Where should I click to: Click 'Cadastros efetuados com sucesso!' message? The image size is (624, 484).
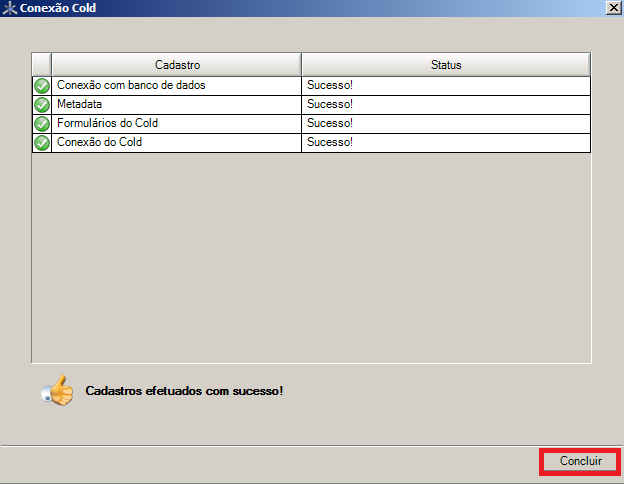pos(184,391)
